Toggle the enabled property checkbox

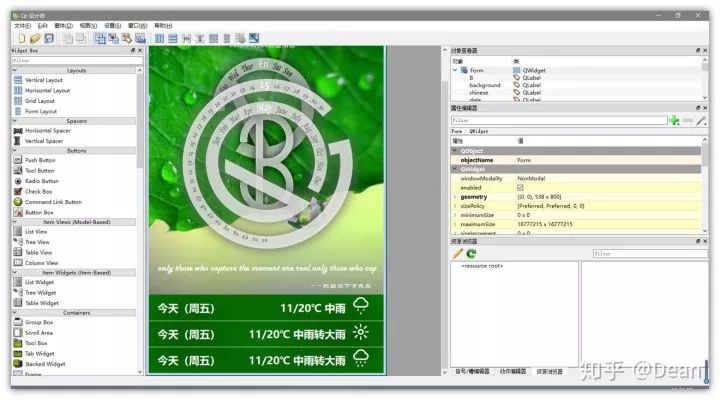[x=520, y=188]
